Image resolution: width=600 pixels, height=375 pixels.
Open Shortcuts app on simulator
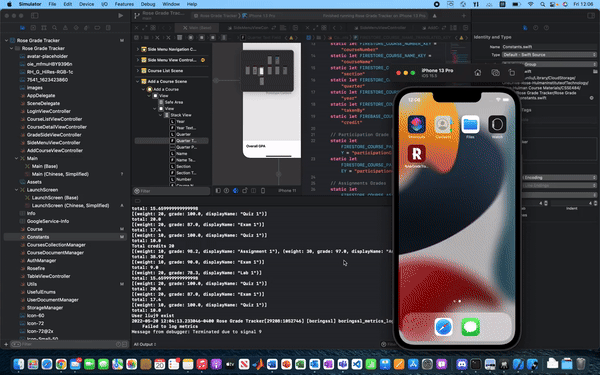(416, 125)
